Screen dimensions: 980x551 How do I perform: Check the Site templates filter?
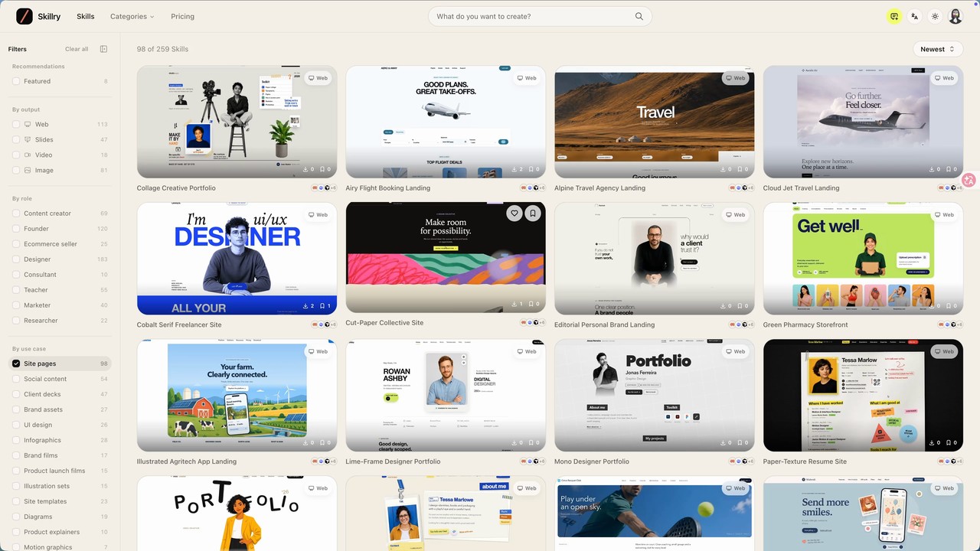click(16, 501)
